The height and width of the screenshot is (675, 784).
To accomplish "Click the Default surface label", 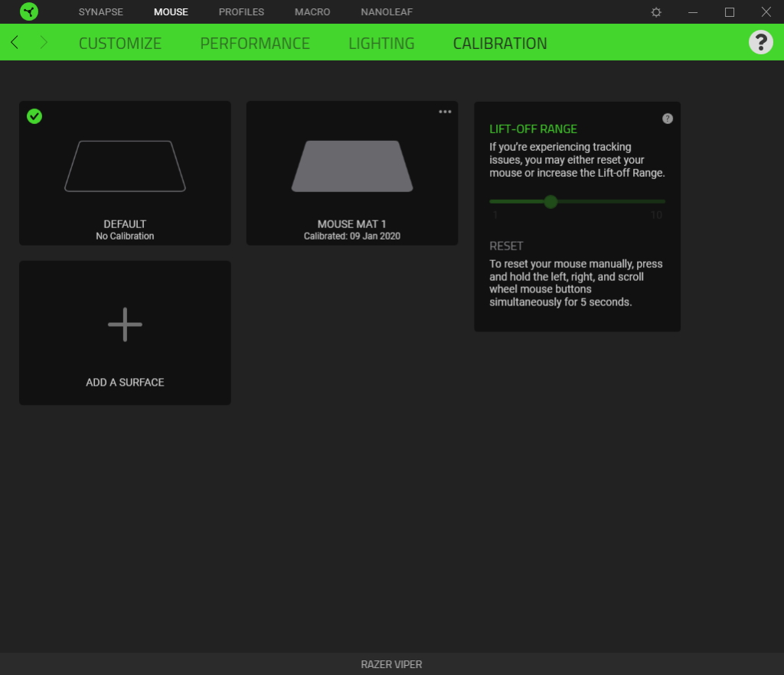I will coord(125,223).
